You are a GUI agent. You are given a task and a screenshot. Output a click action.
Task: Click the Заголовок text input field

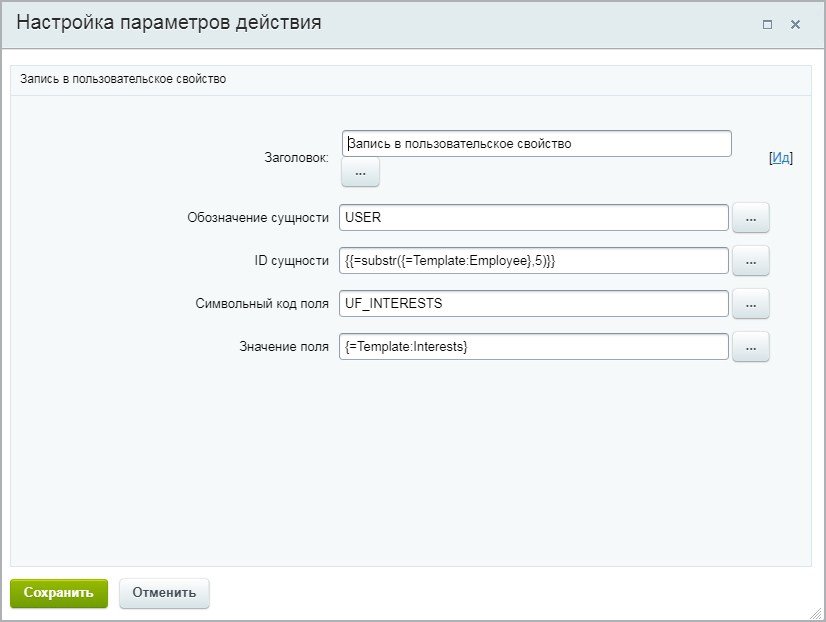(x=536, y=144)
